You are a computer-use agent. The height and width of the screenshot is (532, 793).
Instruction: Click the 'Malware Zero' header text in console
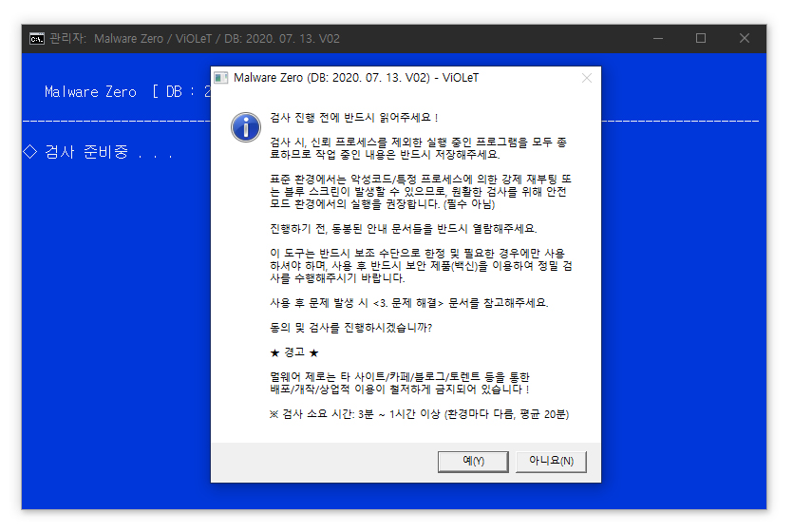[x=90, y=91]
